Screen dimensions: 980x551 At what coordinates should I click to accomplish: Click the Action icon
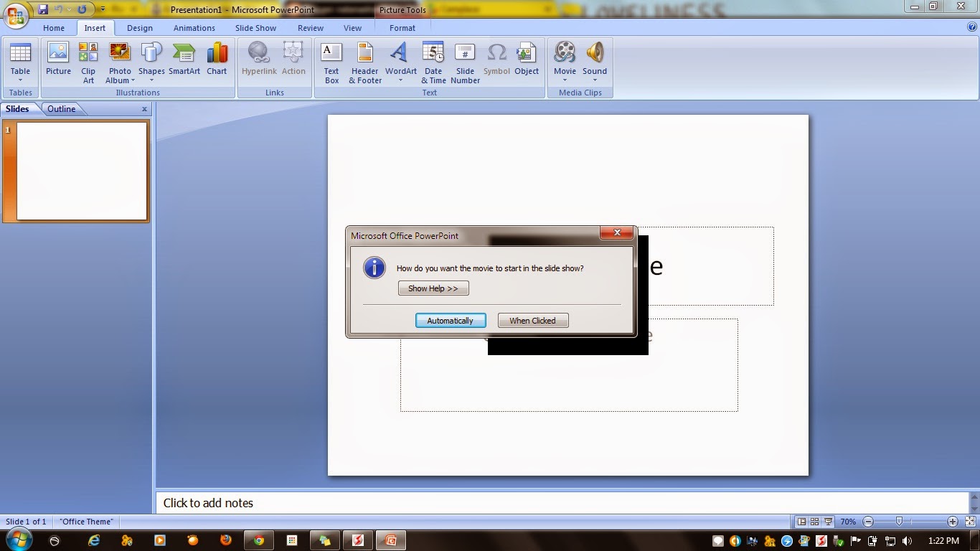293,52
